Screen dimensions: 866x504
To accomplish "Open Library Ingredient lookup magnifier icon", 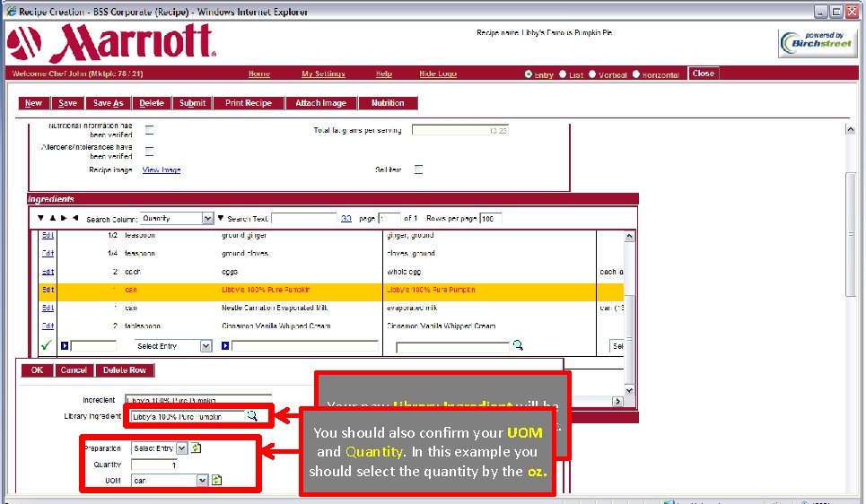I will click(252, 416).
